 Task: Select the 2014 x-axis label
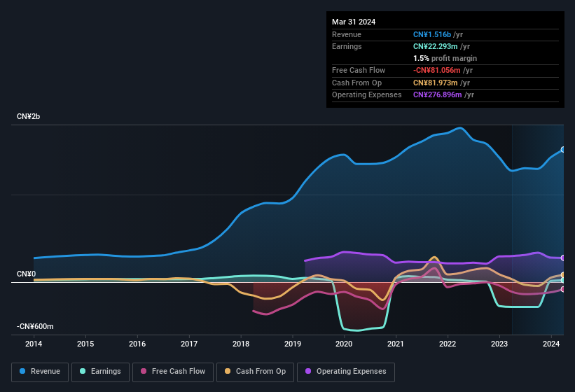click(34, 344)
